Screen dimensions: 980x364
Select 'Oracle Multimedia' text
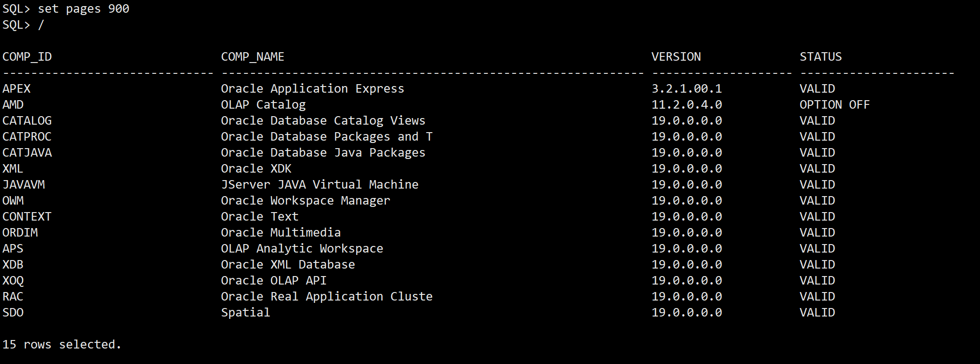(281, 233)
